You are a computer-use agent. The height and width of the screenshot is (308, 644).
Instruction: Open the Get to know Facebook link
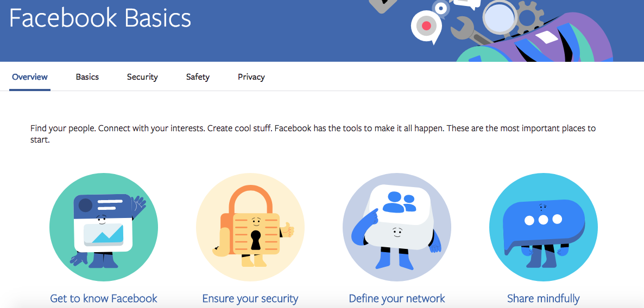click(x=104, y=298)
